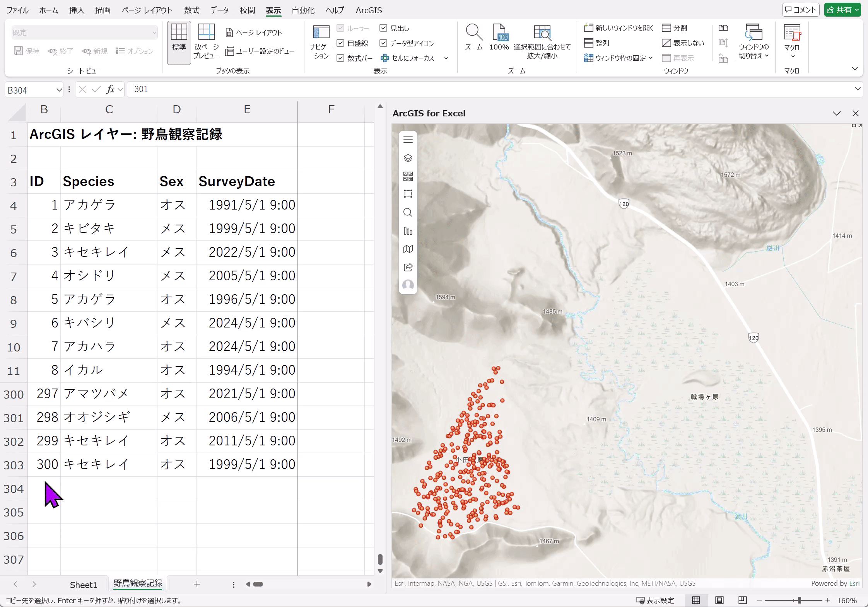Switch to 改ページ プレビュー view

(x=206, y=42)
